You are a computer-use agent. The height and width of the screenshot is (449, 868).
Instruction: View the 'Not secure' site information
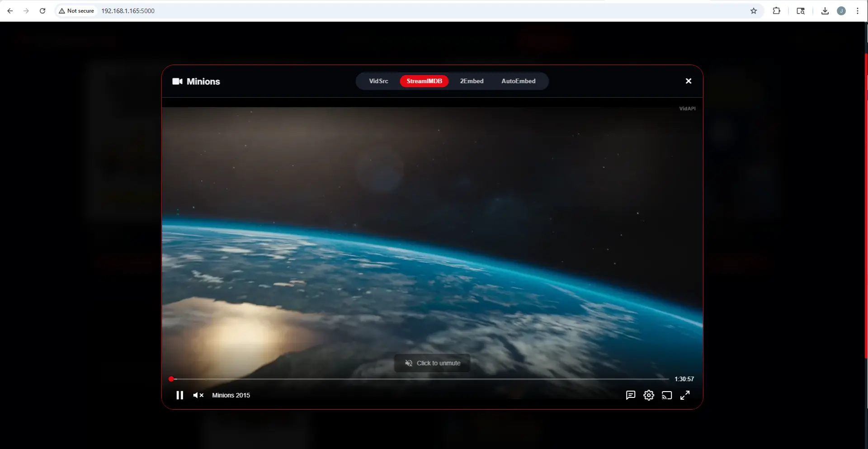(x=76, y=11)
